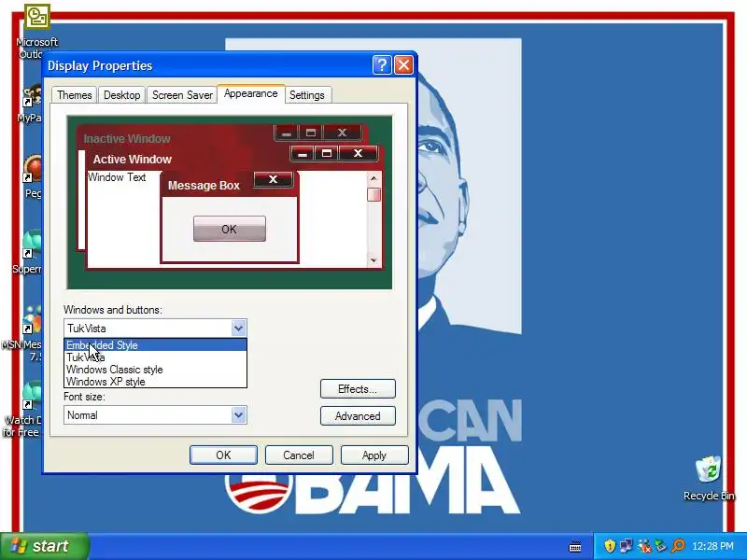Click the Window Text in preview
The image size is (747, 560).
(117, 177)
